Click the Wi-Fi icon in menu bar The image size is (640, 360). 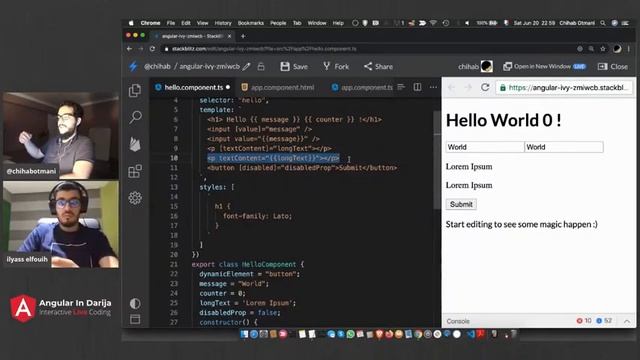433,23
